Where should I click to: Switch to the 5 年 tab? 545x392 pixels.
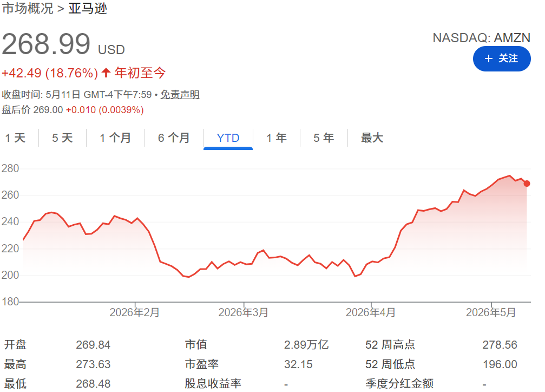324,138
